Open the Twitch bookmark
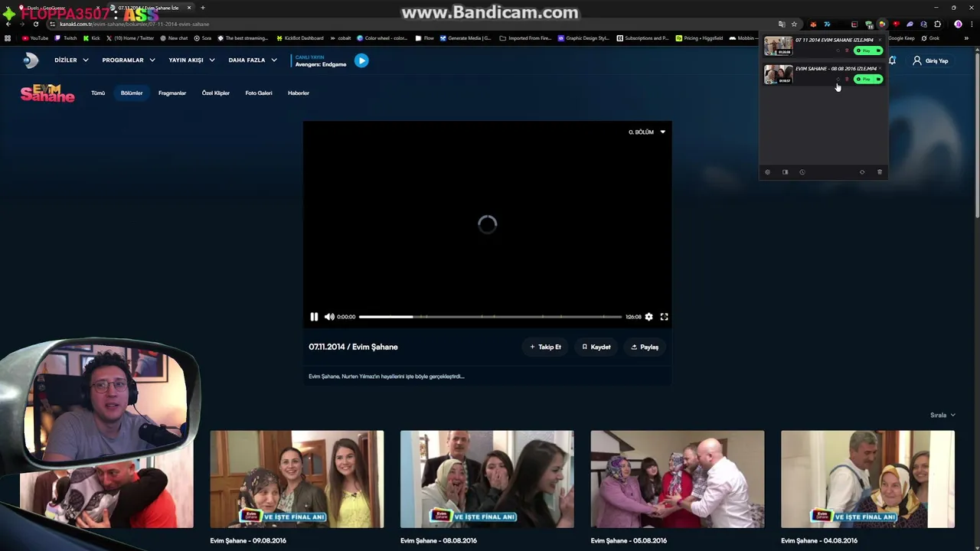Viewport: 980px width, 551px height. [x=66, y=38]
